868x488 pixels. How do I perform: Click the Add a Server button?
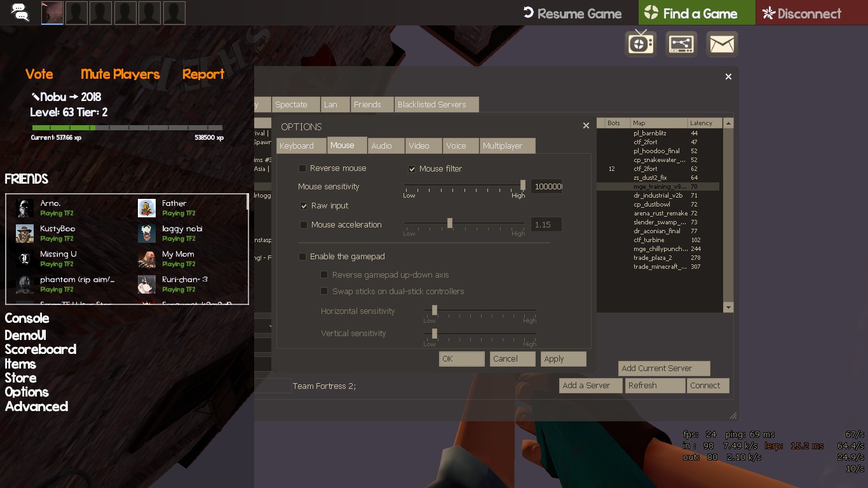[591, 386]
